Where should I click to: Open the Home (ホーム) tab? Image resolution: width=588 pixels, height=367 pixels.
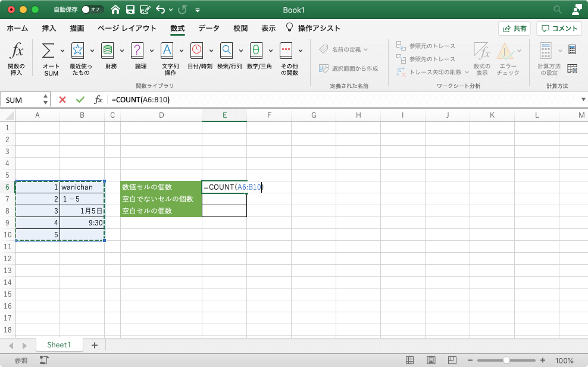(17, 28)
